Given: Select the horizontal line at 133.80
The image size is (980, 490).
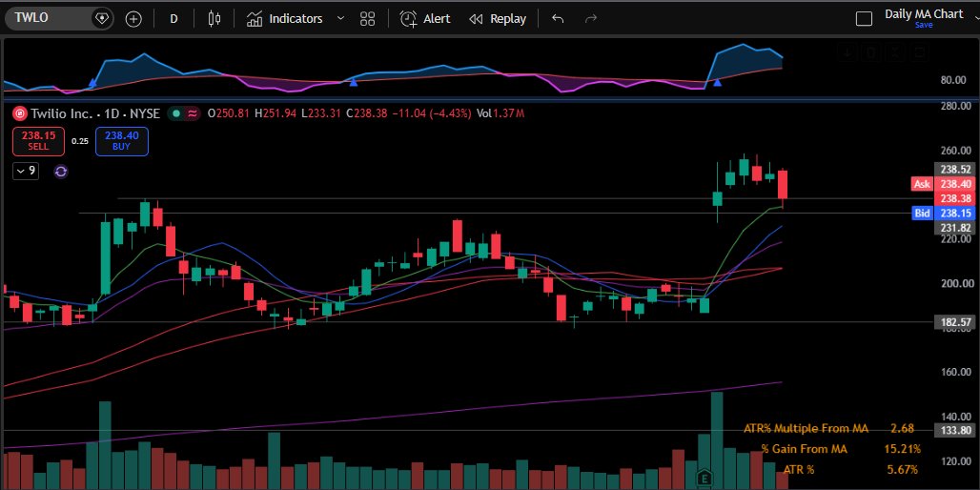Looking at the screenshot, I should pyautogui.click(x=469, y=431).
